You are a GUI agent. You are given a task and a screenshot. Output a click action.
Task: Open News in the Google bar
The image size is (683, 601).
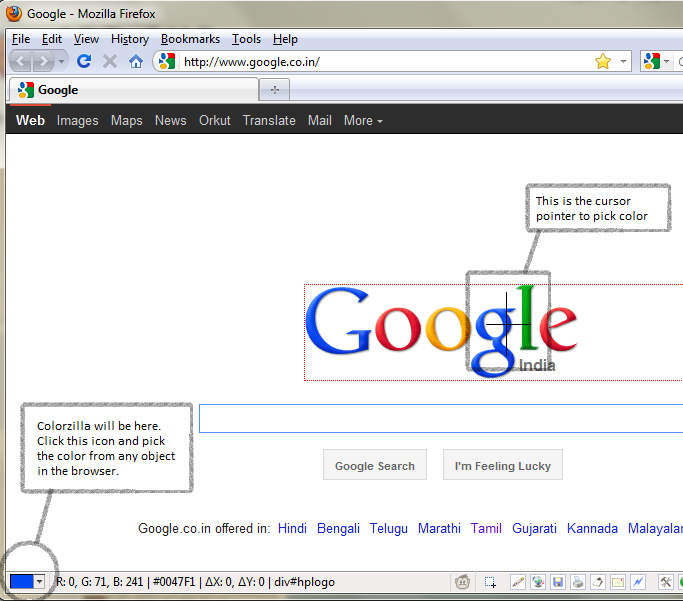tap(170, 121)
